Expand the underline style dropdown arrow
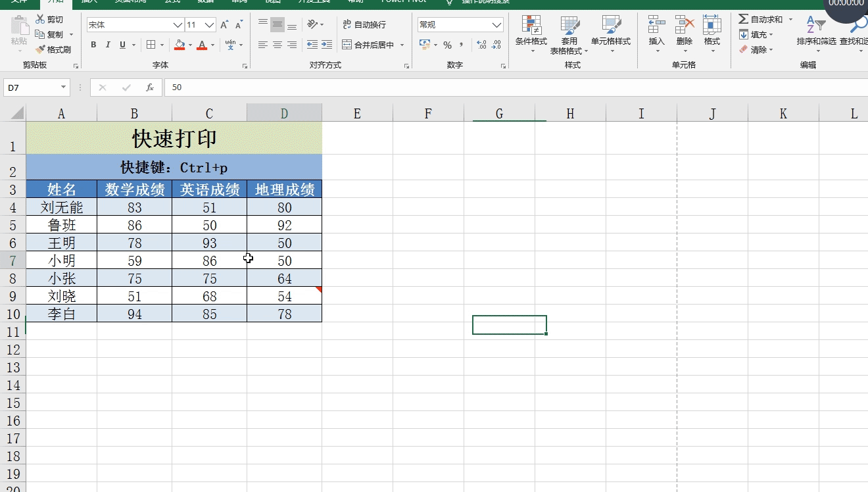 coord(133,45)
